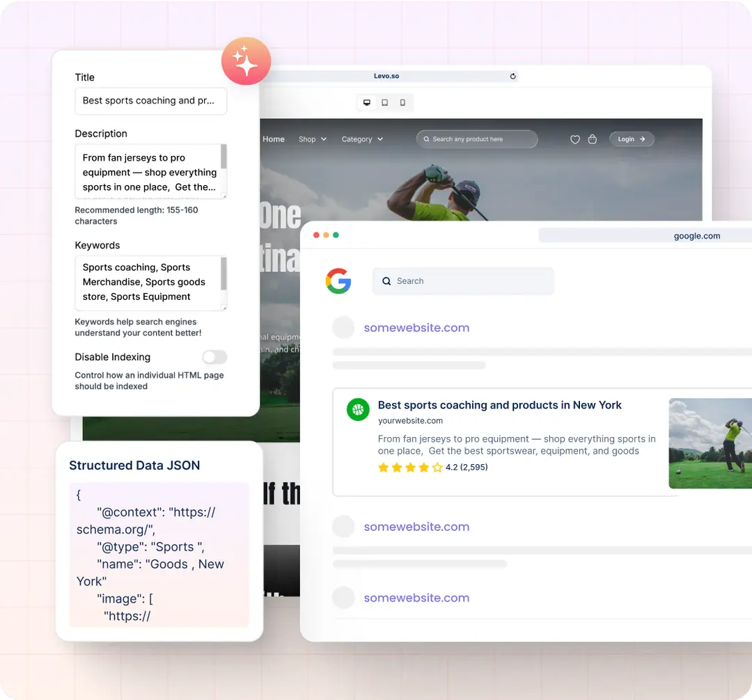Click the AI sparkle generate icon
Screen dimensions: 752x700
tap(246, 61)
